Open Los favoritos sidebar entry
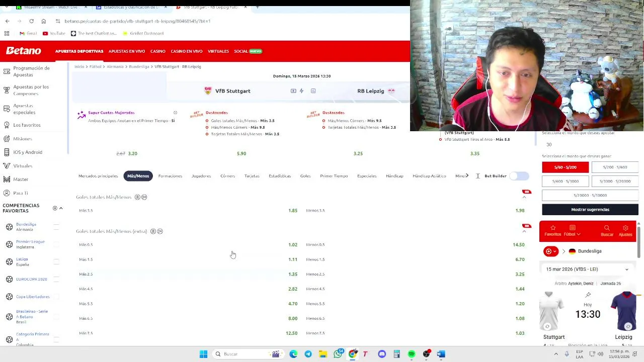644x362 pixels. click(27, 125)
